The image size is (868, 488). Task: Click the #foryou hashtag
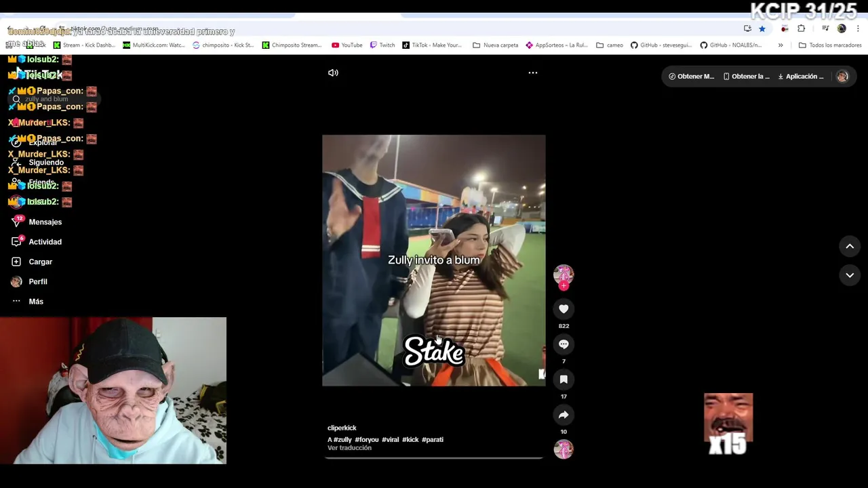coord(367,440)
